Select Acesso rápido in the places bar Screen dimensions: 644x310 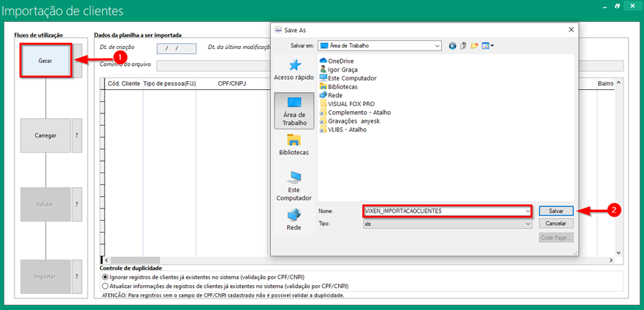click(294, 70)
